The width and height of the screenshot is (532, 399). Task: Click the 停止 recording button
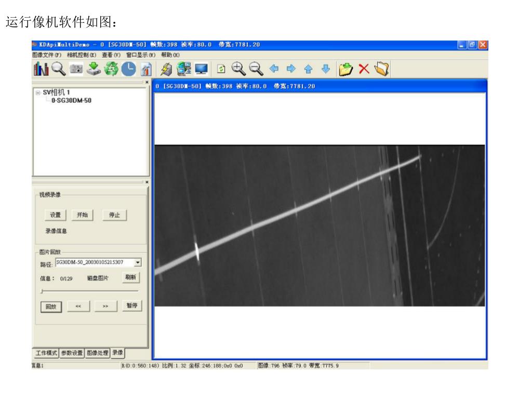click(x=115, y=215)
